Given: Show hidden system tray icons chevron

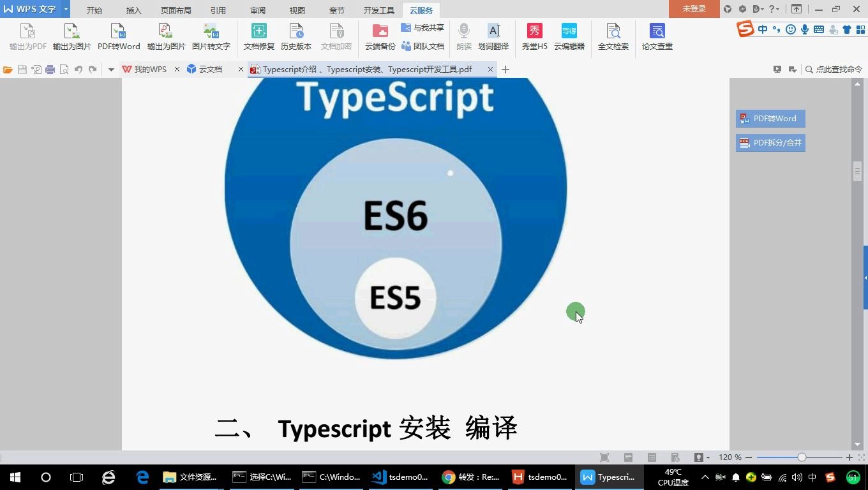Looking at the screenshot, I should coord(705,477).
